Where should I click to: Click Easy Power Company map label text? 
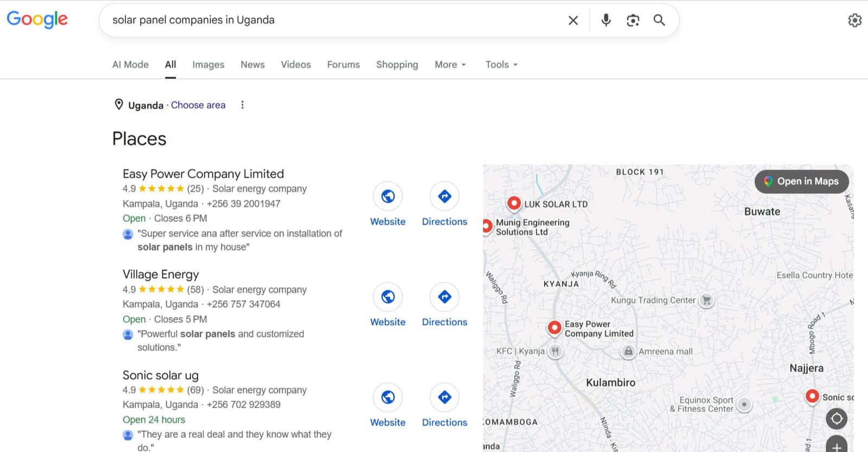coord(599,329)
